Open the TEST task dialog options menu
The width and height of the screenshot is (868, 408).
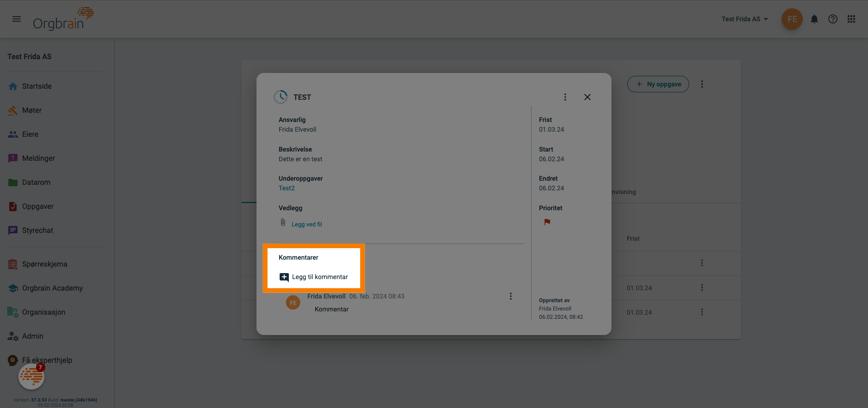click(565, 97)
